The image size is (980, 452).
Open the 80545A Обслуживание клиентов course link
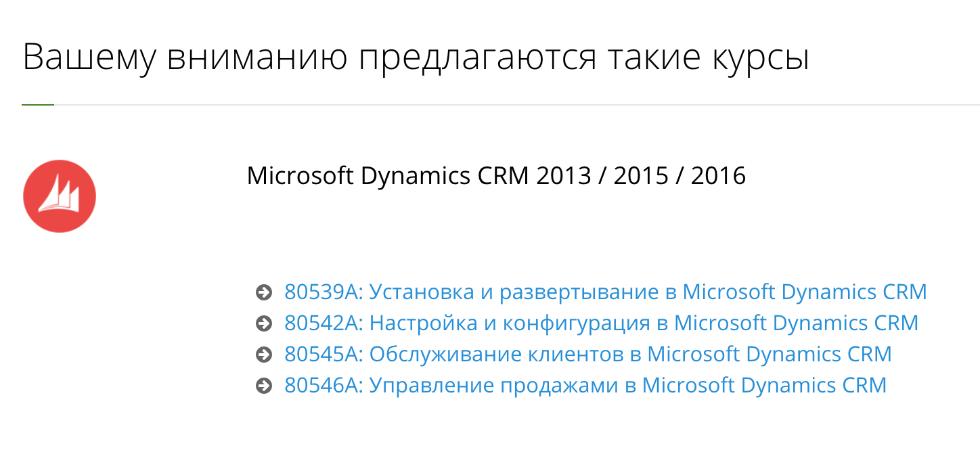[588, 355]
